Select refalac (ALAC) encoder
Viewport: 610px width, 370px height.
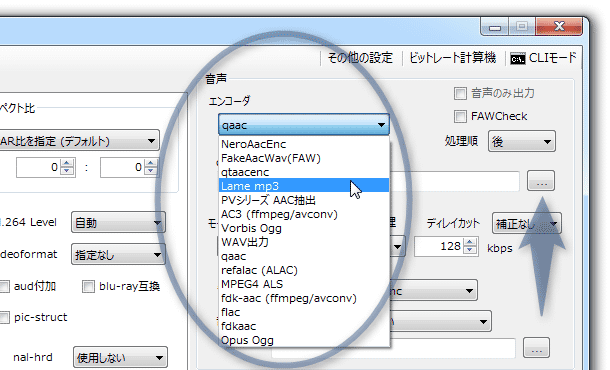click(304, 270)
